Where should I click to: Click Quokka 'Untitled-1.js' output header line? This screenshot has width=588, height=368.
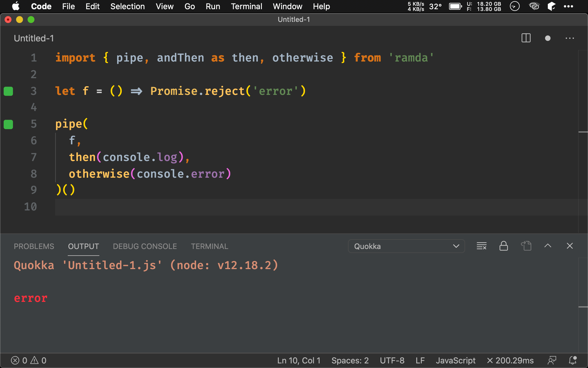(146, 265)
